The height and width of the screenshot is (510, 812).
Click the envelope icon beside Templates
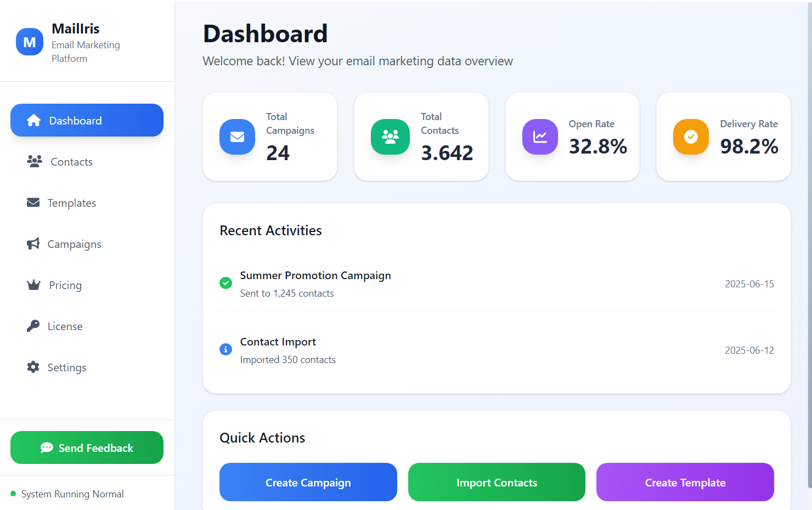[x=33, y=202]
